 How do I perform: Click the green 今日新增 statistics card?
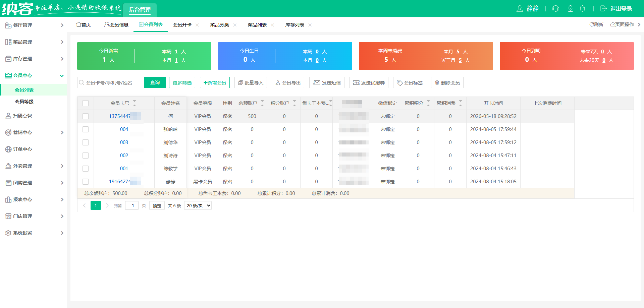click(x=144, y=56)
